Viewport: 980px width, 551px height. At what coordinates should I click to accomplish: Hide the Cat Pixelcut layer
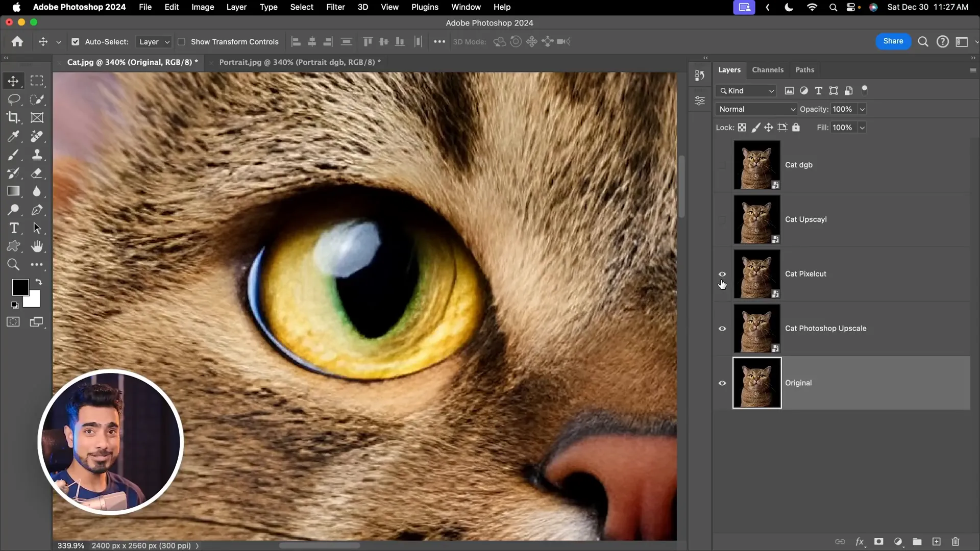[x=722, y=274]
